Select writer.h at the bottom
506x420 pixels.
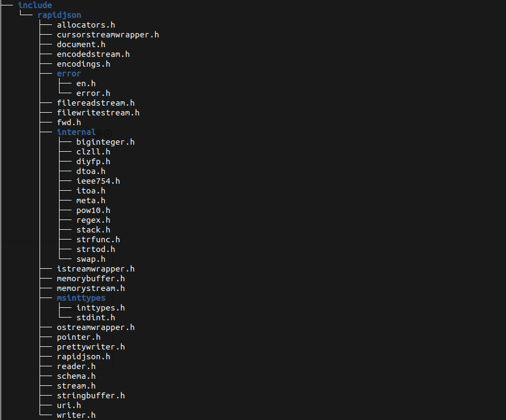[76, 415]
